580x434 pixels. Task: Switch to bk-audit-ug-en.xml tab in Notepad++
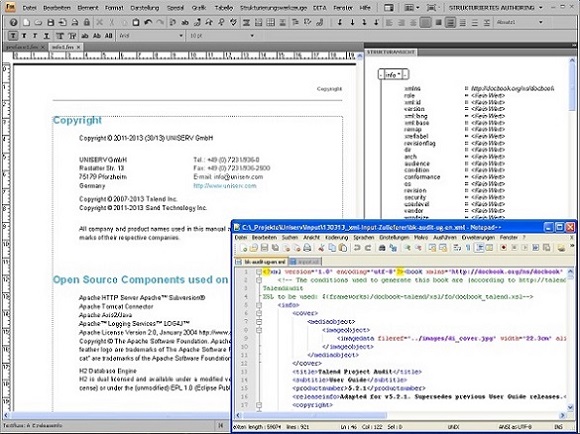(x=262, y=262)
